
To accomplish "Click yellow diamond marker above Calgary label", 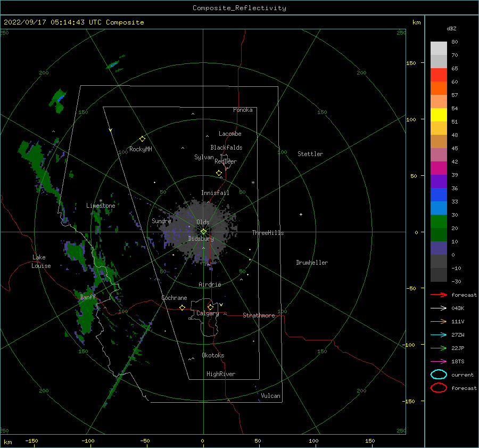I will click(x=210, y=307).
